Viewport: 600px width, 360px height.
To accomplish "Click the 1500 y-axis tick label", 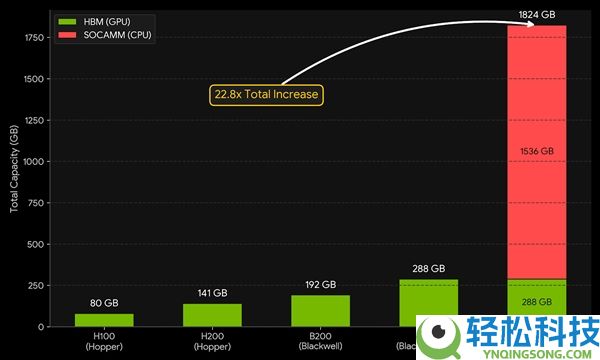I will 34,79.
